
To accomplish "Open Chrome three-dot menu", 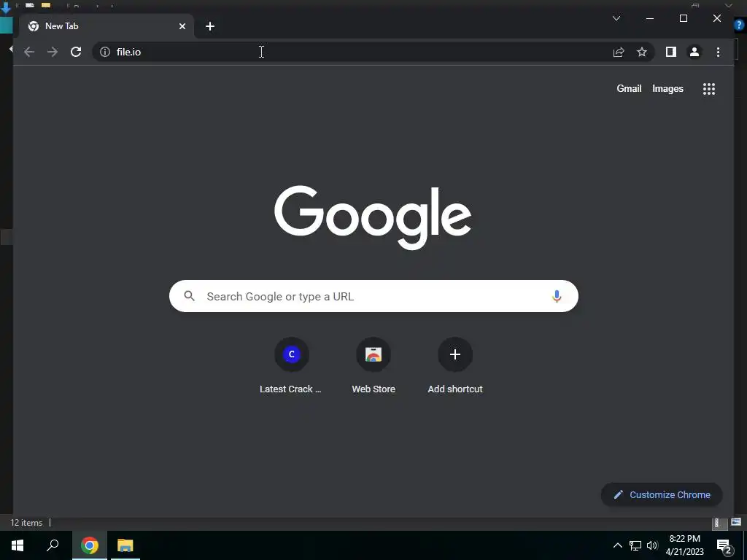I will 718,52.
